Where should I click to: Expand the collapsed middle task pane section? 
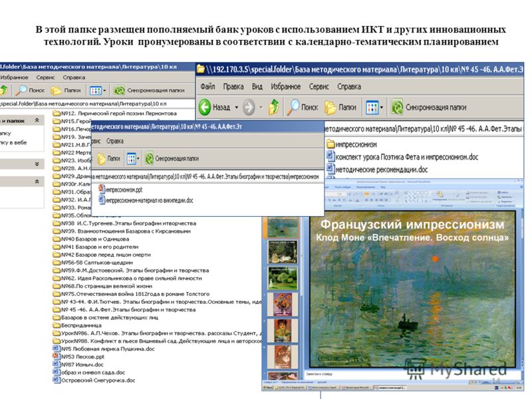(x=37, y=164)
